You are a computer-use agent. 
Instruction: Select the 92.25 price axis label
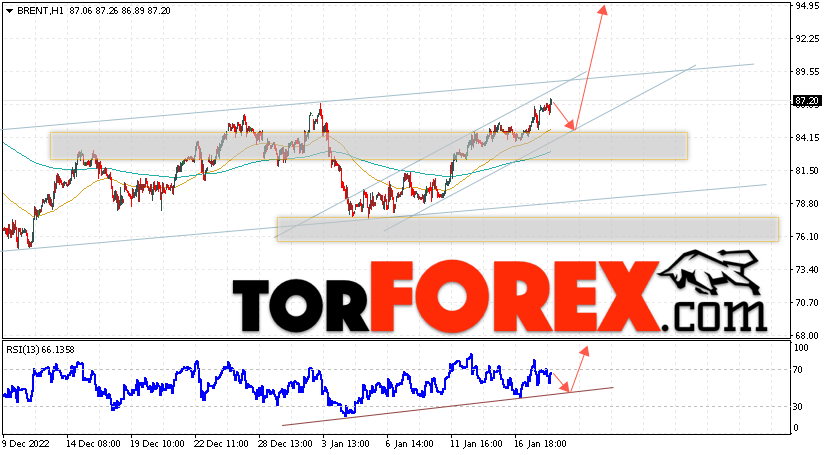coord(807,39)
